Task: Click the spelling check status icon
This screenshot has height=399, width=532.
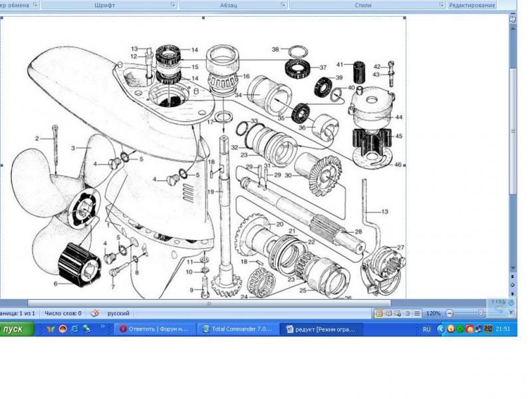Action: point(95,313)
